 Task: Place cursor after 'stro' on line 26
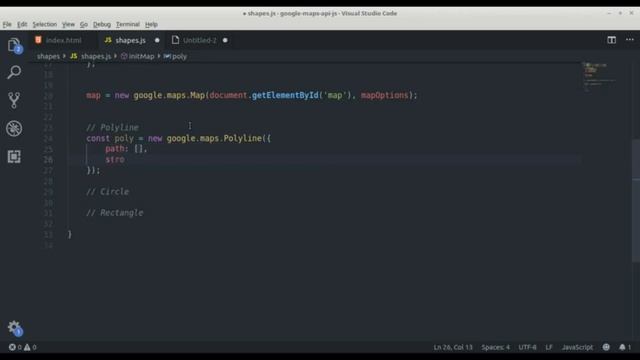[x=125, y=160]
